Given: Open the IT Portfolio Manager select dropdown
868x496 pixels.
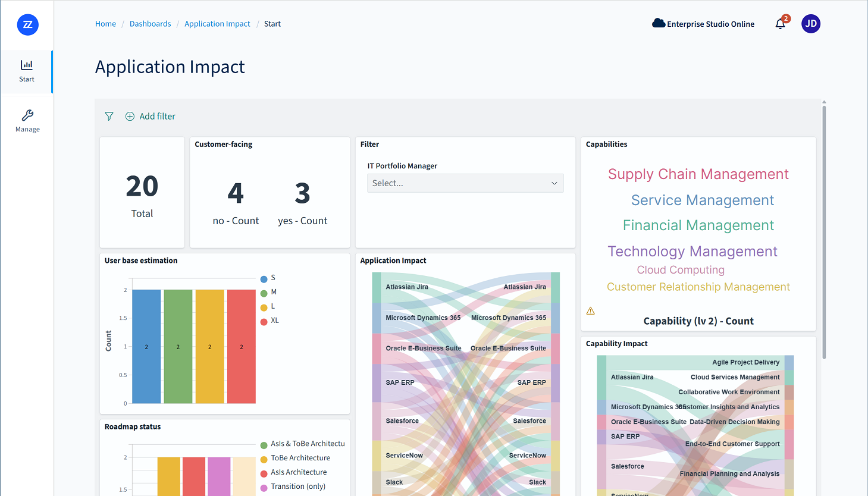Looking at the screenshot, I should tap(465, 183).
